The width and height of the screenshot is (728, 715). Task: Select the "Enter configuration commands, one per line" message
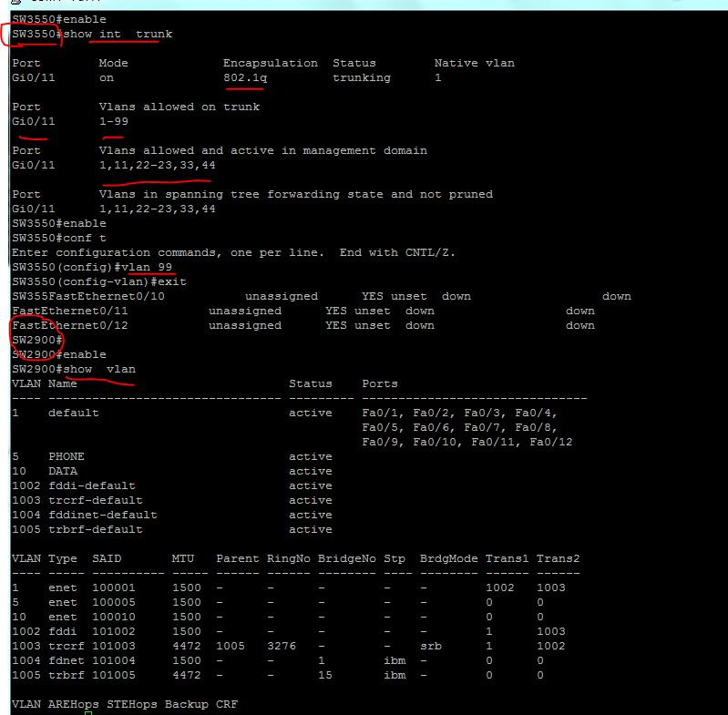click(167, 252)
